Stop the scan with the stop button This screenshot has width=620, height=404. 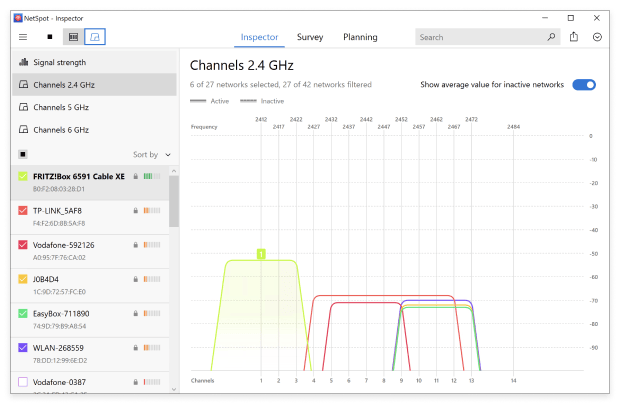click(x=49, y=37)
